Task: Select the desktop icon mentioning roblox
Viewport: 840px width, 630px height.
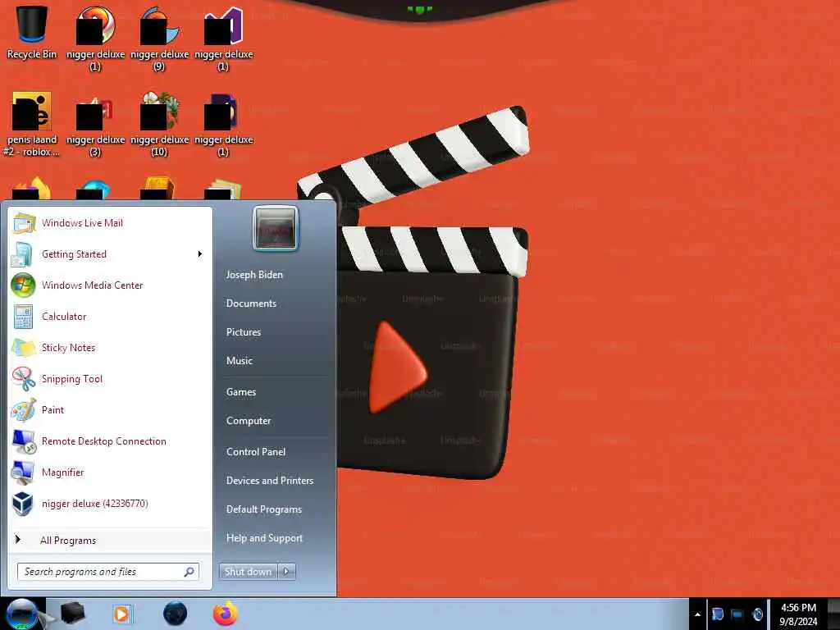Action: 32,125
